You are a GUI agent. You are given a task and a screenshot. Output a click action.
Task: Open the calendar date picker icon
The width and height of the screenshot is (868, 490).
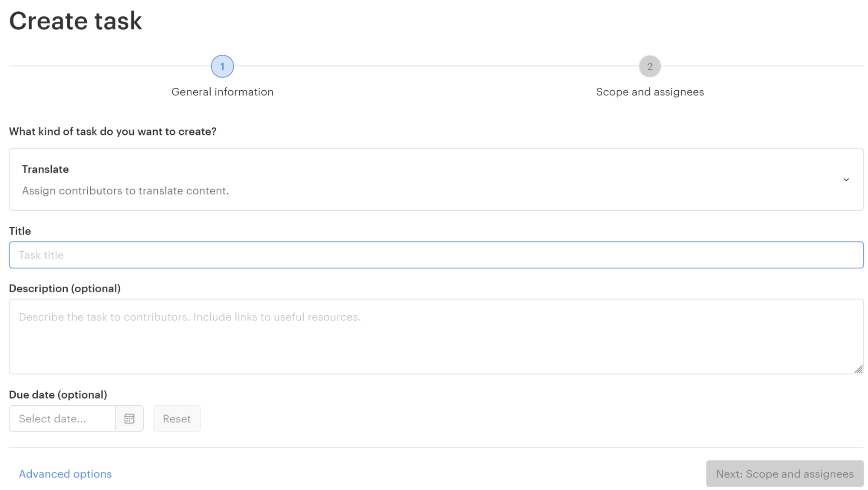129,418
